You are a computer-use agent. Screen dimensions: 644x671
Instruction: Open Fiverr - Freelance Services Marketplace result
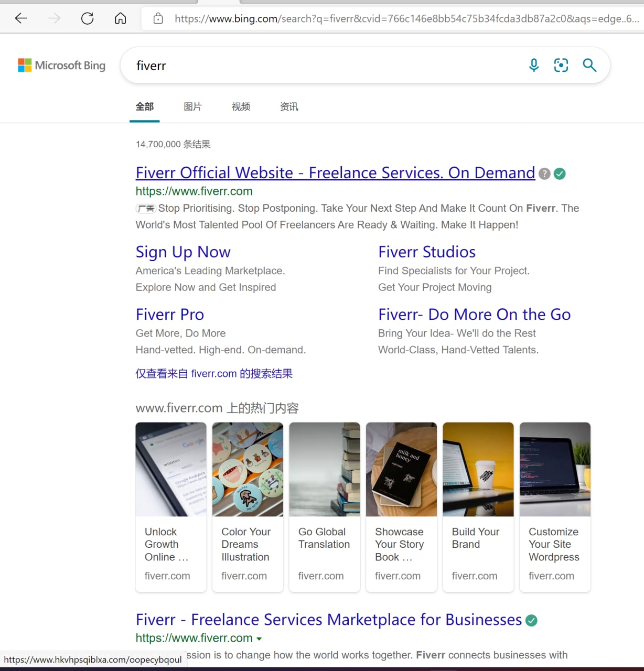[329, 620]
